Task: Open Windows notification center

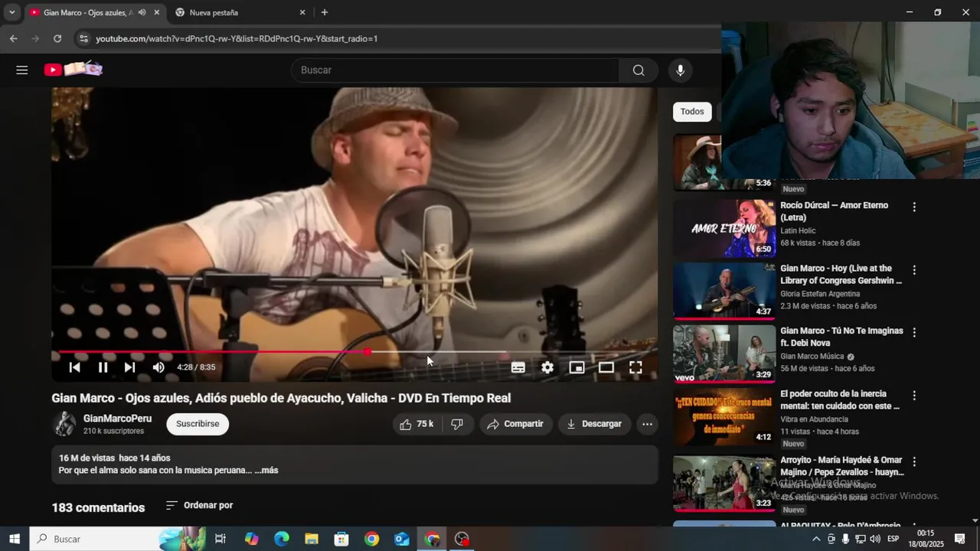Action: 959,539
